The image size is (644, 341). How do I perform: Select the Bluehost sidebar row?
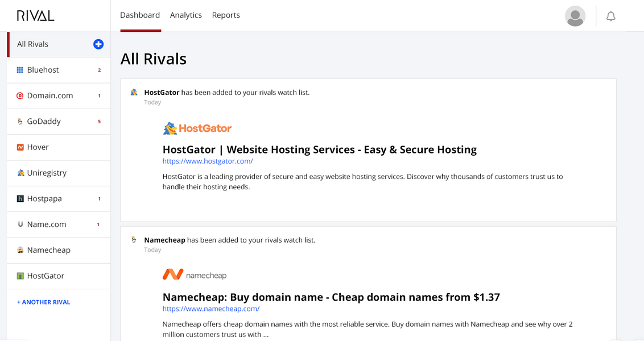pyautogui.click(x=59, y=70)
